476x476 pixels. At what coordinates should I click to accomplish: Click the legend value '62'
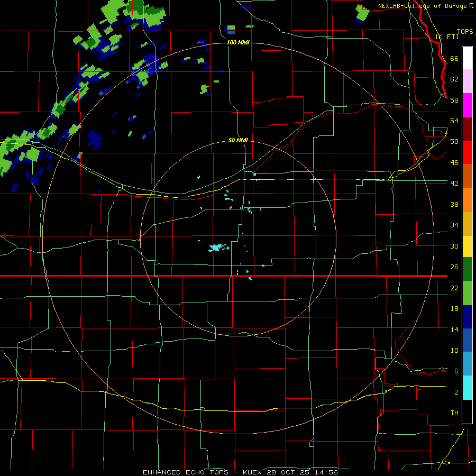[454, 79]
